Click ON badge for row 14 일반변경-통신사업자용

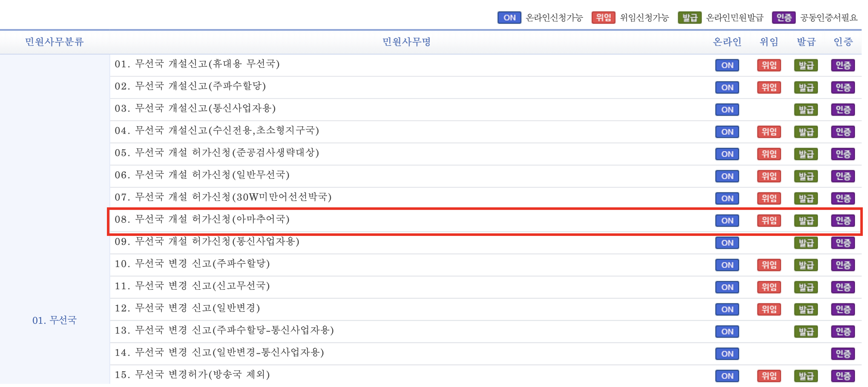point(727,354)
